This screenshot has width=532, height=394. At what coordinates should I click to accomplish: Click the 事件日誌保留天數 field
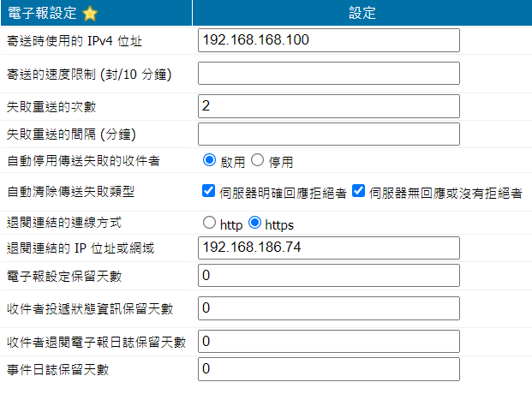tap(328, 369)
